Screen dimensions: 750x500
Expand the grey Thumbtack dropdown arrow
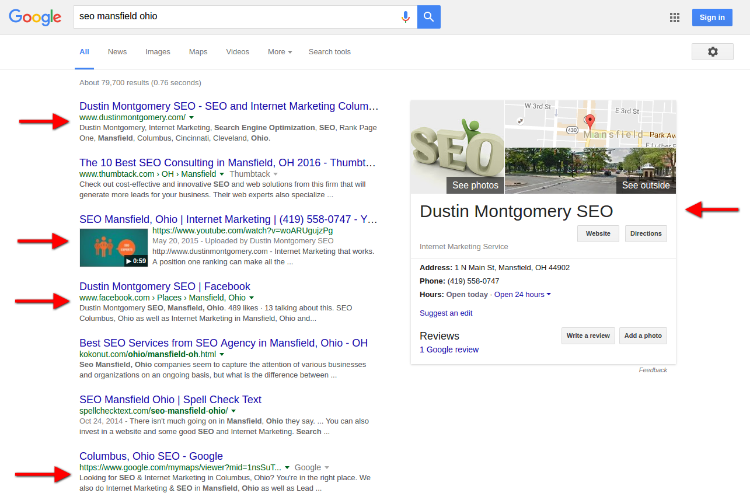point(276,174)
